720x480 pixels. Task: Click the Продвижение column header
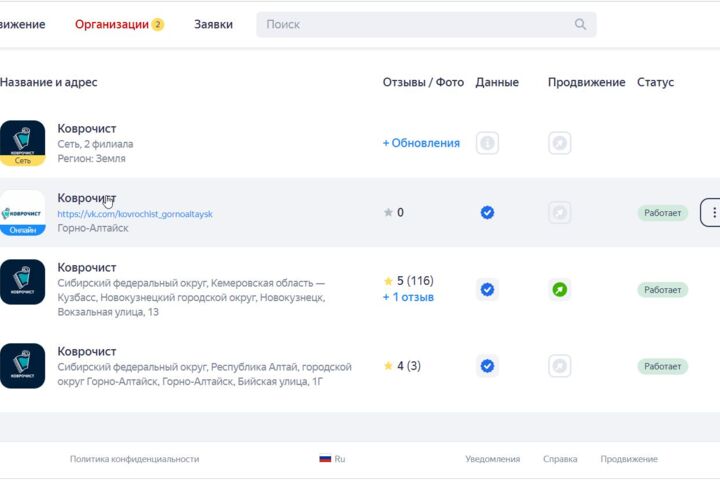[586, 82]
